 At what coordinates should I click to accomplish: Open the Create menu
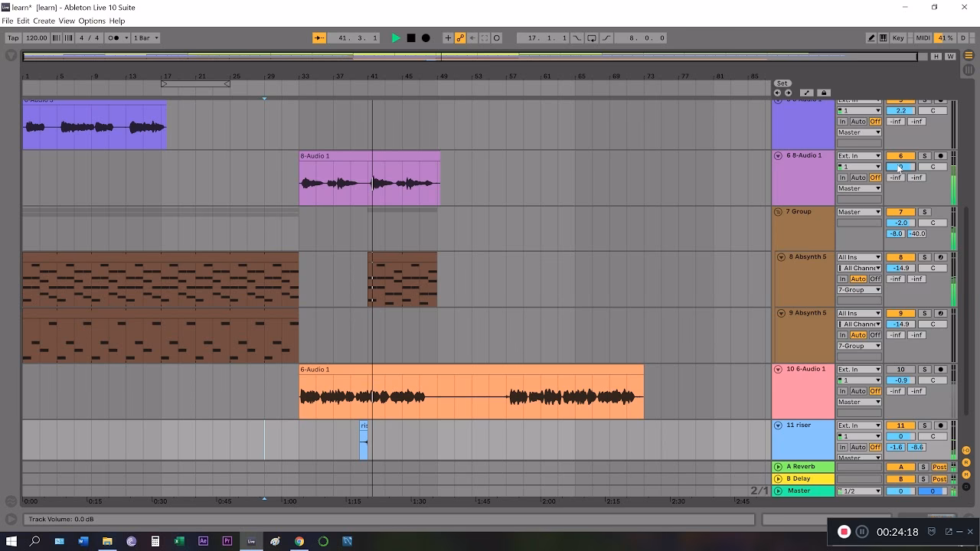tap(44, 21)
